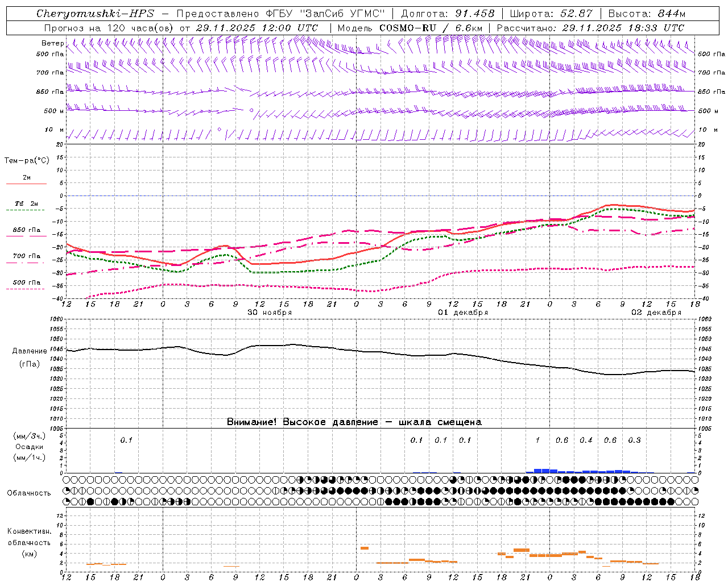Click the '(км)' convective cloud unit label
Screen dimensions: 728x582
30,554
